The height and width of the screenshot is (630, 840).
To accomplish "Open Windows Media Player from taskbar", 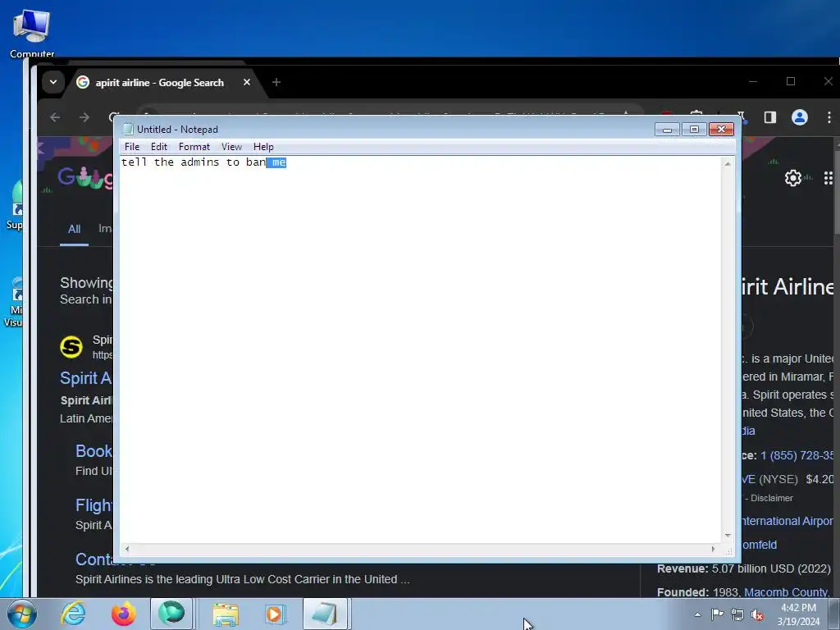I will pyautogui.click(x=276, y=614).
